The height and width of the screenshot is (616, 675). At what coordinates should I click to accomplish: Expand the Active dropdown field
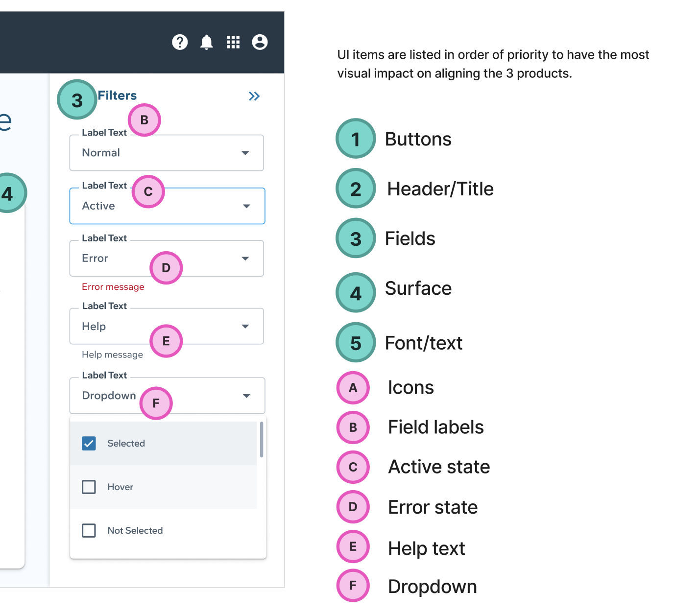click(x=167, y=206)
